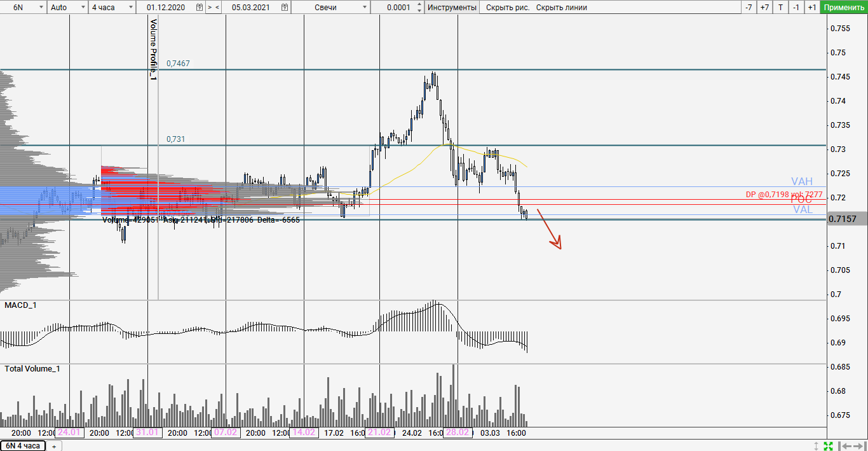
Task: Shift the range with +7 button
Action: pyautogui.click(x=764, y=8)
